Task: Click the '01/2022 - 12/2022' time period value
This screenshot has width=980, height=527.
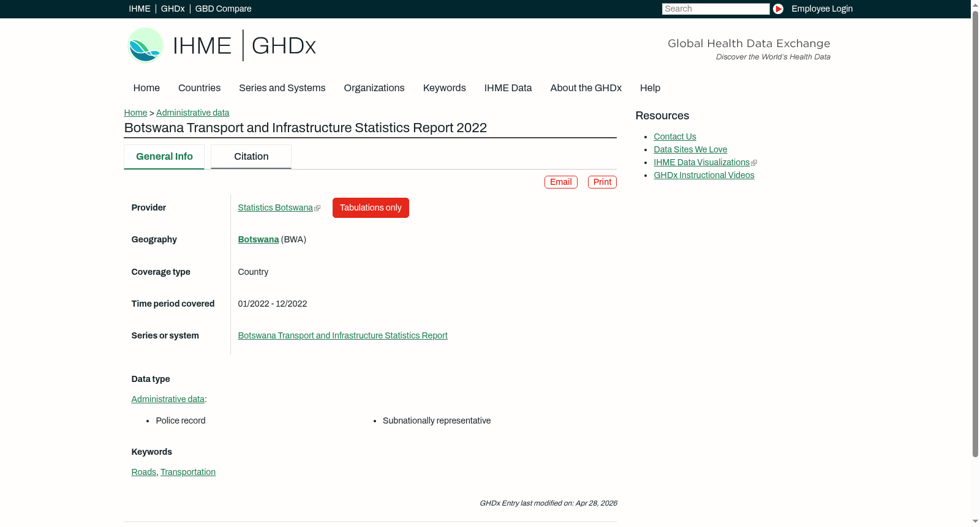Action: [x=273, y=304]
